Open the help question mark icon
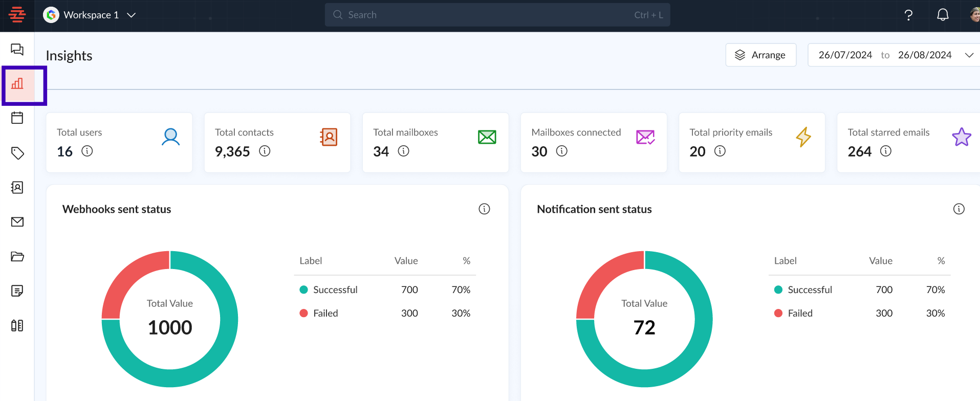This screenshot has width=980, height=401. pos(908,15)
